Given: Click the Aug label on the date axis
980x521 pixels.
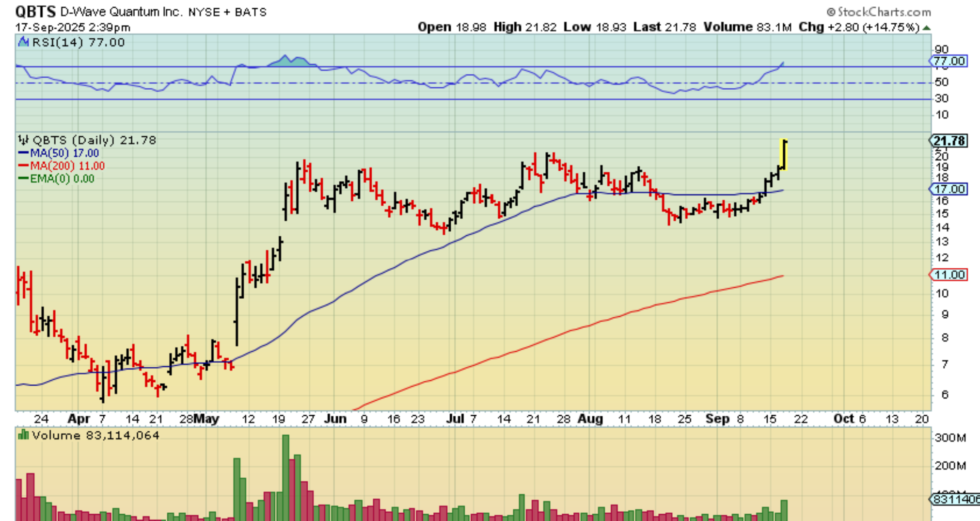Looking at the screenshot, I should (x=590, y=419).
